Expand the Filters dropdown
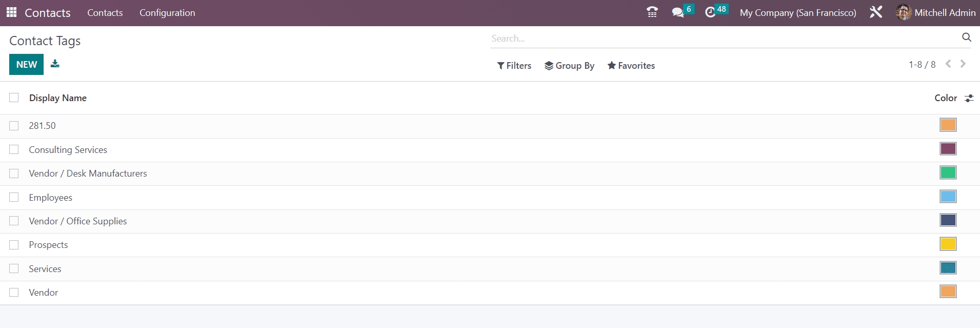Screen dimensions: 980x328 [514, 66]
